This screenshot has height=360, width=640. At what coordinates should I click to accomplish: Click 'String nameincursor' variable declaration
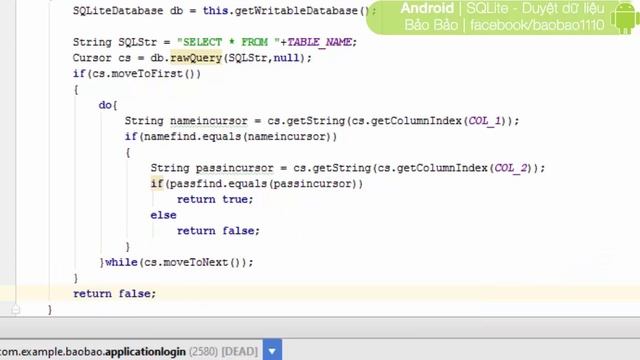pyautogui.click(x=186, y=121)
